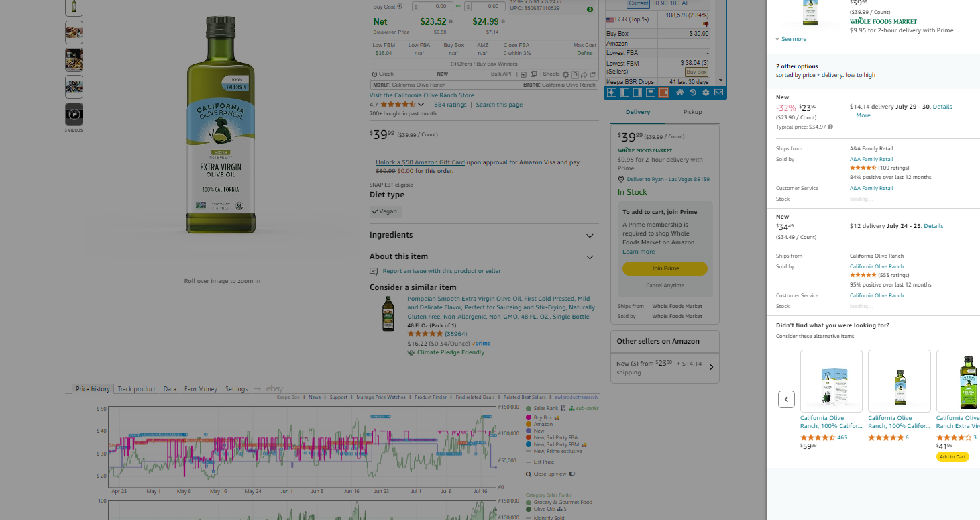Click the info dot next to $23.52
Image resolution: width=980 pixels, height=520 pixels.
pyautogui.click(x=450, y=22)
